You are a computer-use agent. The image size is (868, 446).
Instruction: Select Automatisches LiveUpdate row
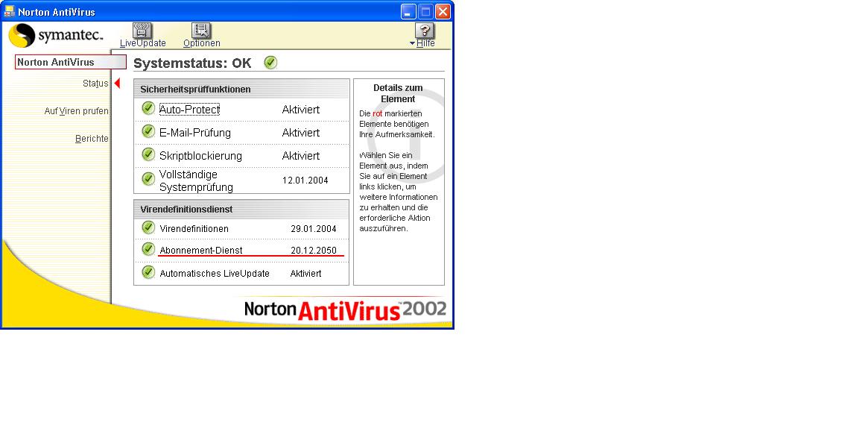241,273
